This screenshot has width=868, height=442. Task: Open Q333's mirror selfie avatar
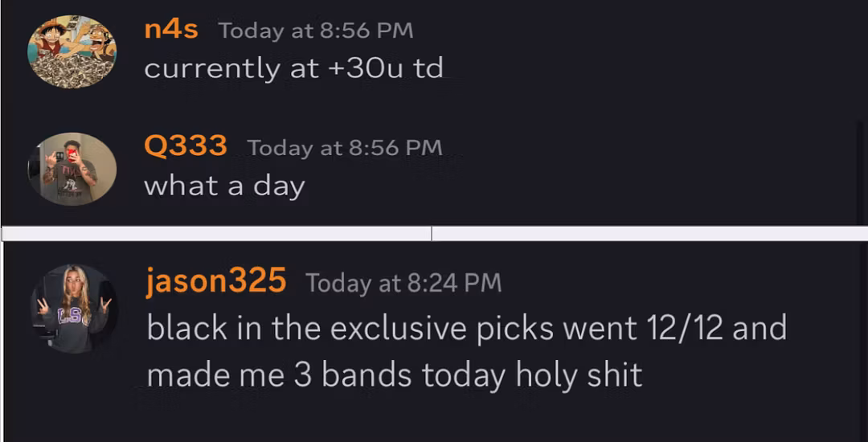pyautogui.click(x=72, y=170)
